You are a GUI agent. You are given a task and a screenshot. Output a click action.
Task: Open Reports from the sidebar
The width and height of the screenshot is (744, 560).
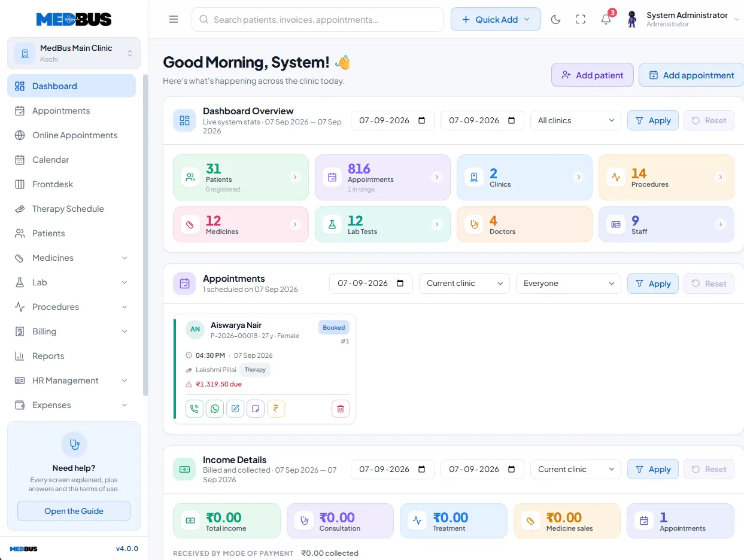71,356
